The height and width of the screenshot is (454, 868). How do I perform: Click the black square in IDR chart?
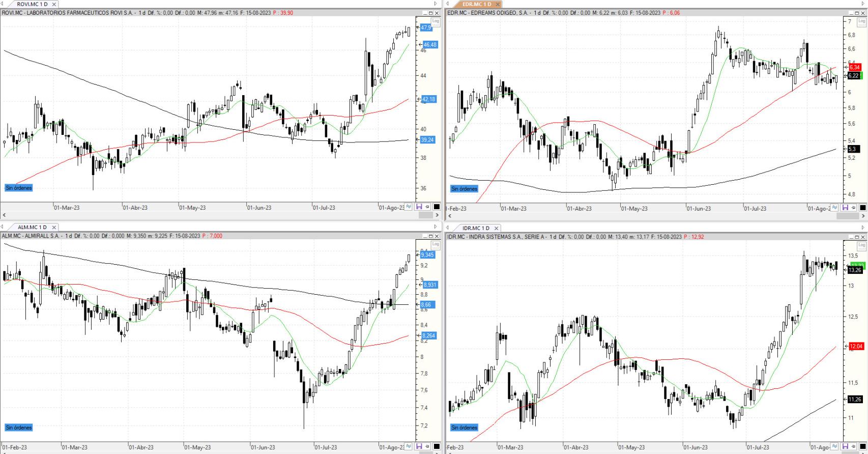coord(863,446)
